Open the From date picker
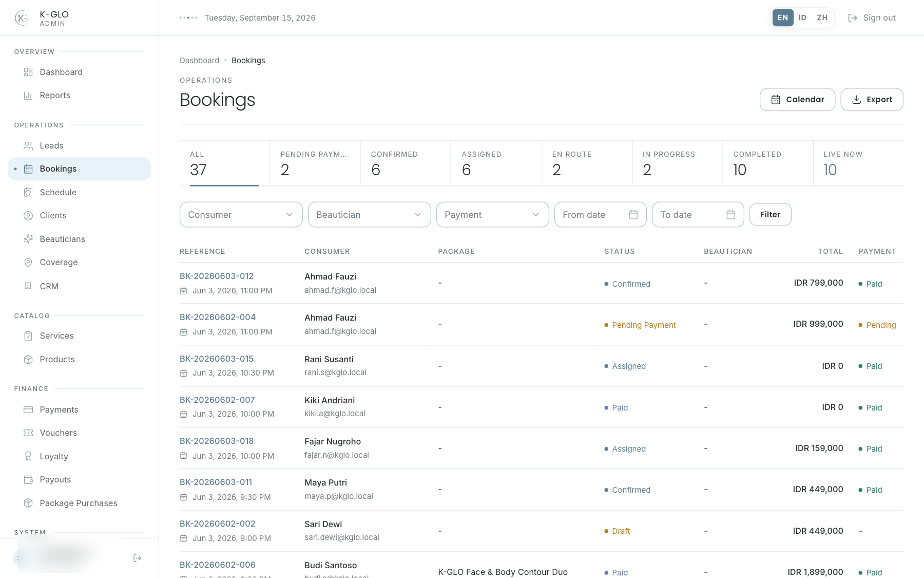Viewport: 924px width, 578px height. [601, 215]
